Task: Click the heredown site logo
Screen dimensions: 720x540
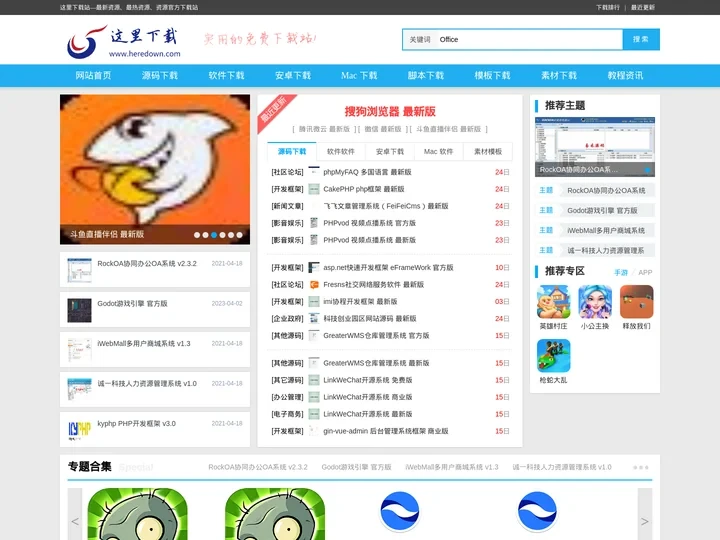Action: click(124, 41)
